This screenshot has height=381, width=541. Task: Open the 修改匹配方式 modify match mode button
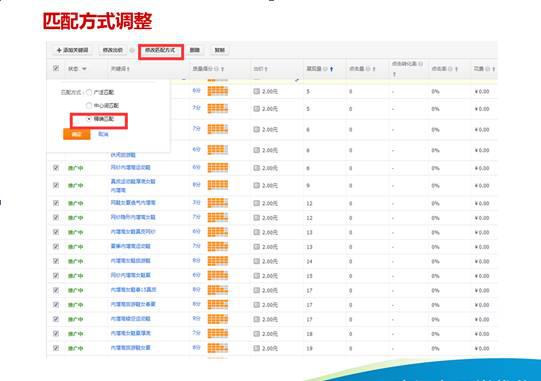(160, 50)
